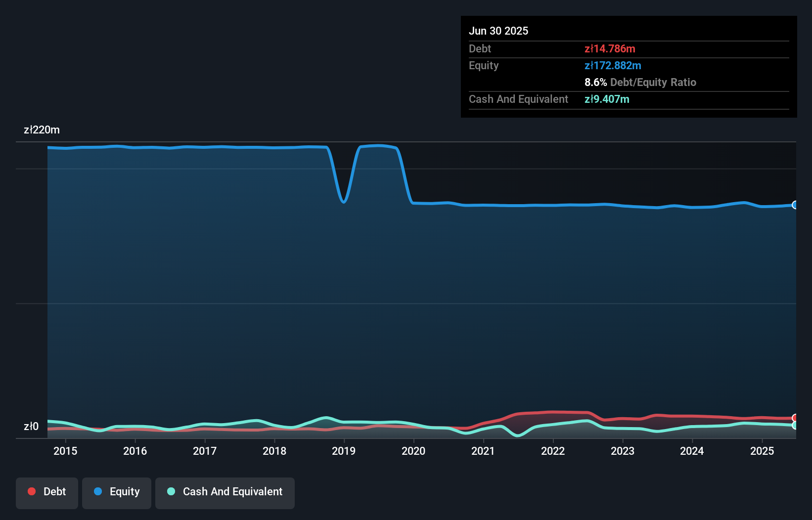812x520 pixels.
Task: Click the teal Cash And Equivalent legend dot
Action: [171, 491]
